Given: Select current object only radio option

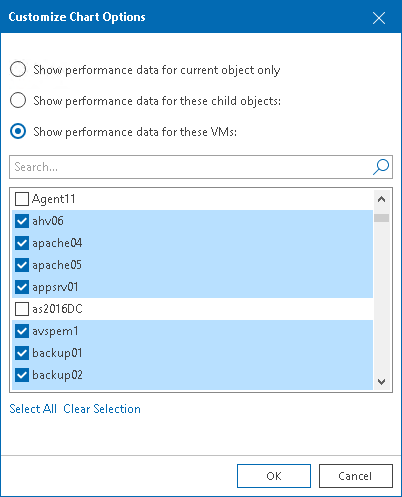Looking at the screenshot, I should point(18,69).
